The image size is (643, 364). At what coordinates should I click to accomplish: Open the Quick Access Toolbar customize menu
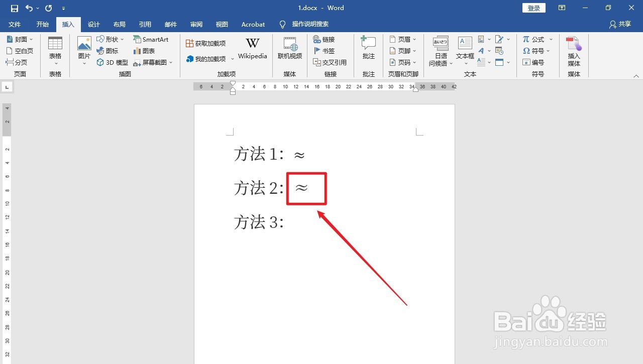[63, 9]
